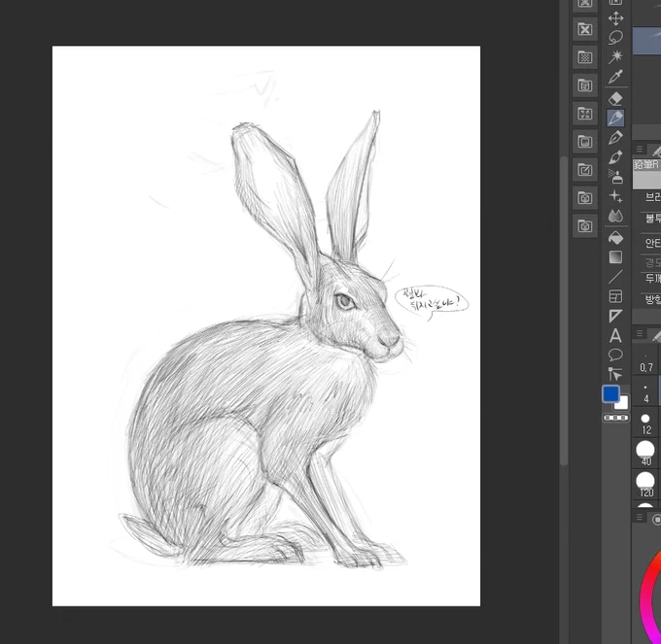Open the dotted tone pattern material folder
The image size is (661, 644).
[x=585, y=57]
